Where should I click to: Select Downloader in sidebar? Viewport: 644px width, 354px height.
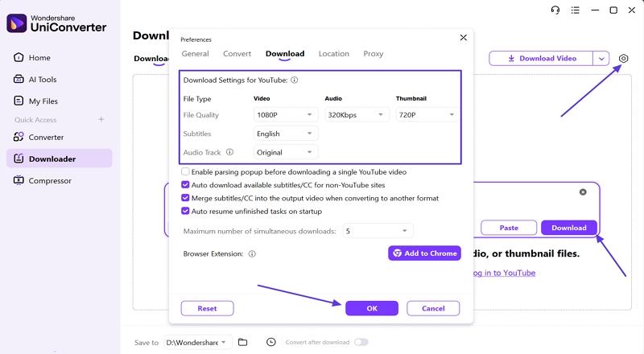pos(59,158)
